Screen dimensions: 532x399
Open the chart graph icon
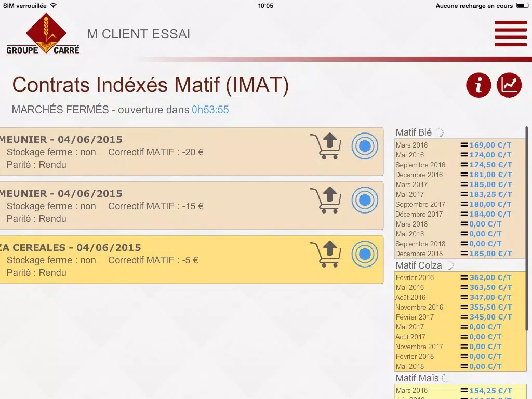(x=509, y=85)
